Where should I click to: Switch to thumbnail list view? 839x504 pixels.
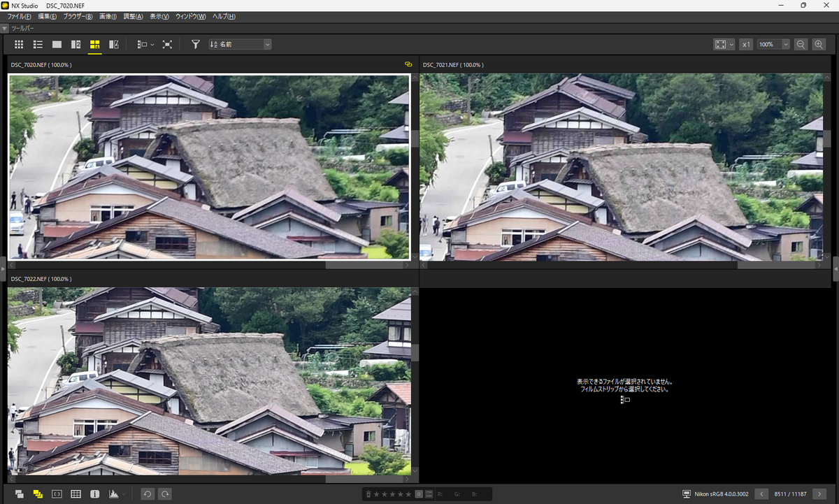click(38, 44)
